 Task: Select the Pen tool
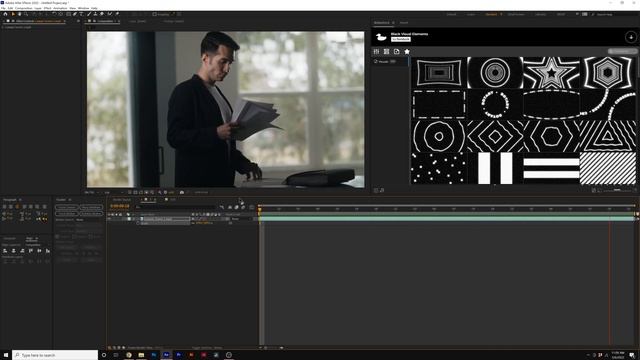[75, 14]
